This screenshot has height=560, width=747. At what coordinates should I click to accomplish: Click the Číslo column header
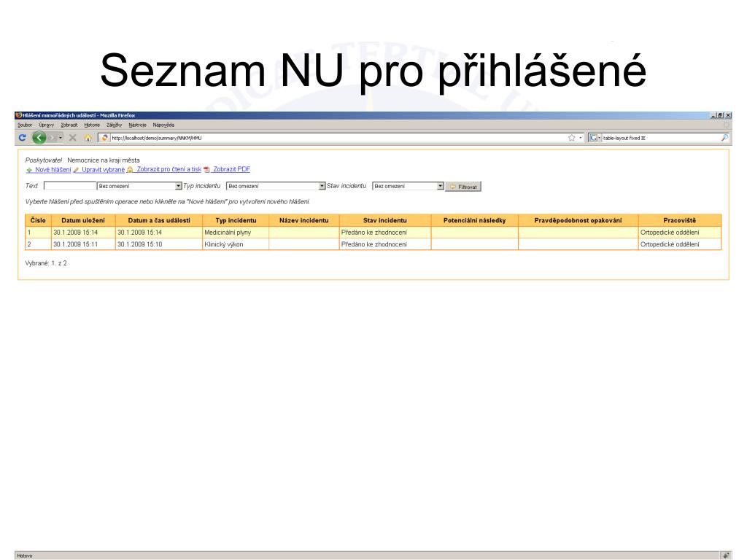38,220
